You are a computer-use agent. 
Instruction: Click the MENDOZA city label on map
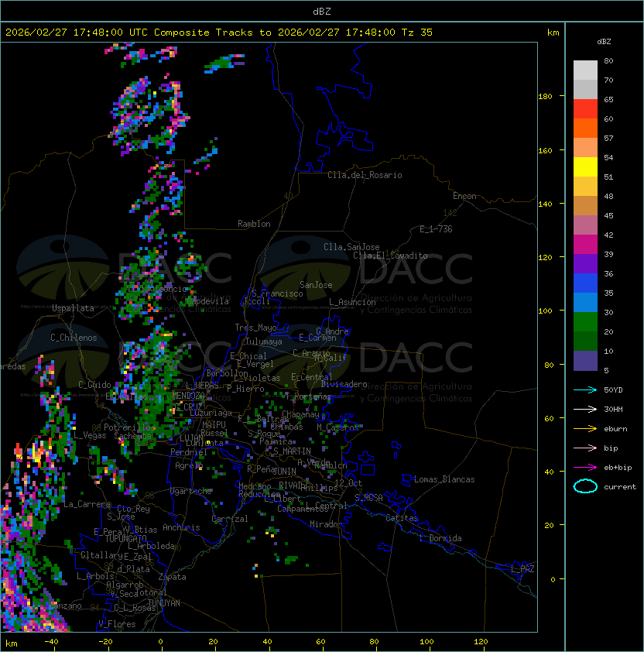click(188, 395)
